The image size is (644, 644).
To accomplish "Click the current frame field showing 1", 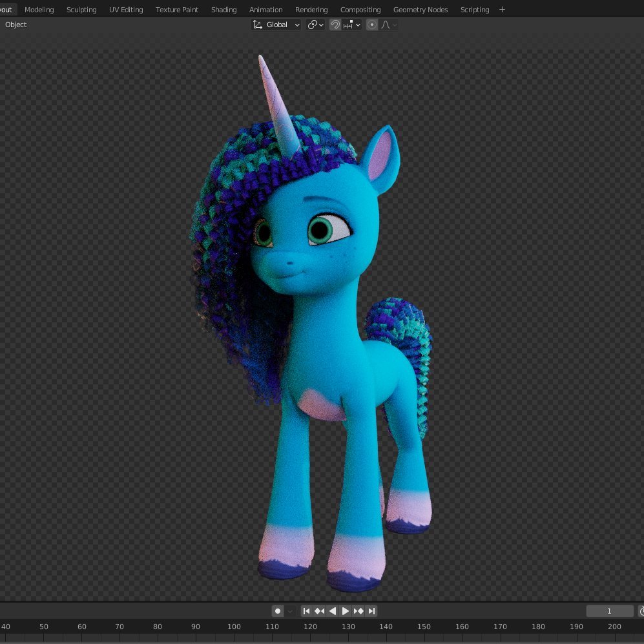I will 610,611.
